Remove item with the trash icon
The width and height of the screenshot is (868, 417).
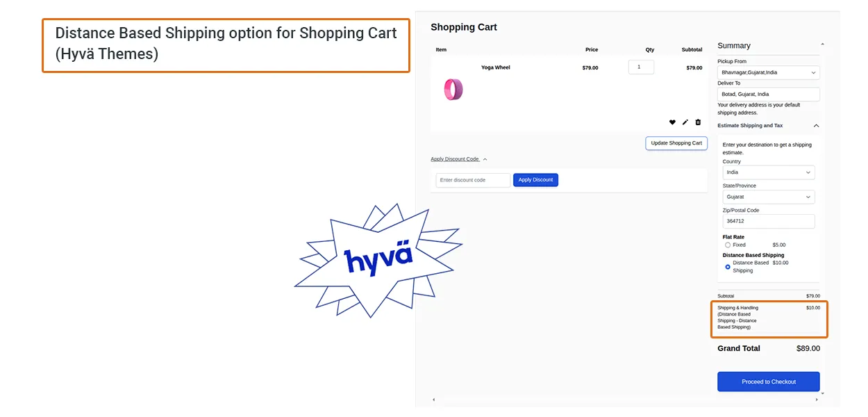click(698, 122)
